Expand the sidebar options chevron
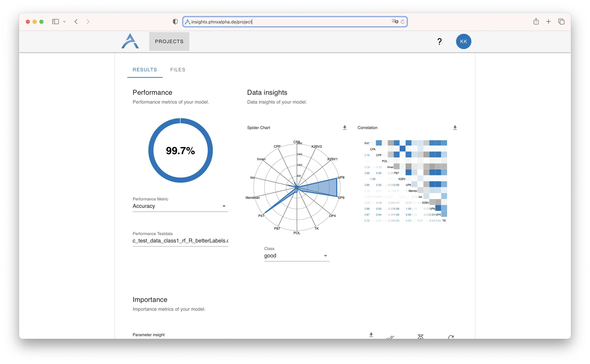Screen dimensions: 590x364 [64, 22]
